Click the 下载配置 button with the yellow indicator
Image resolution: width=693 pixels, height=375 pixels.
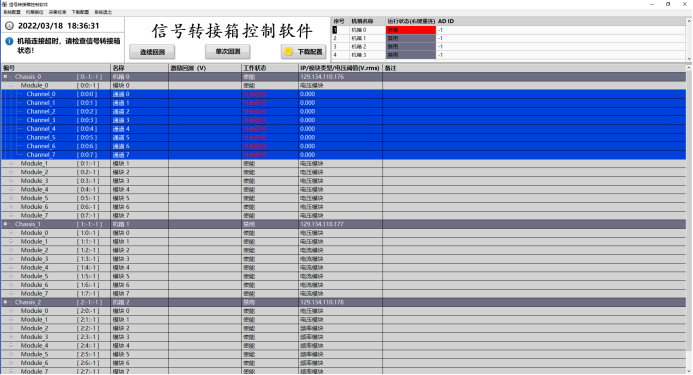point(304,52)
